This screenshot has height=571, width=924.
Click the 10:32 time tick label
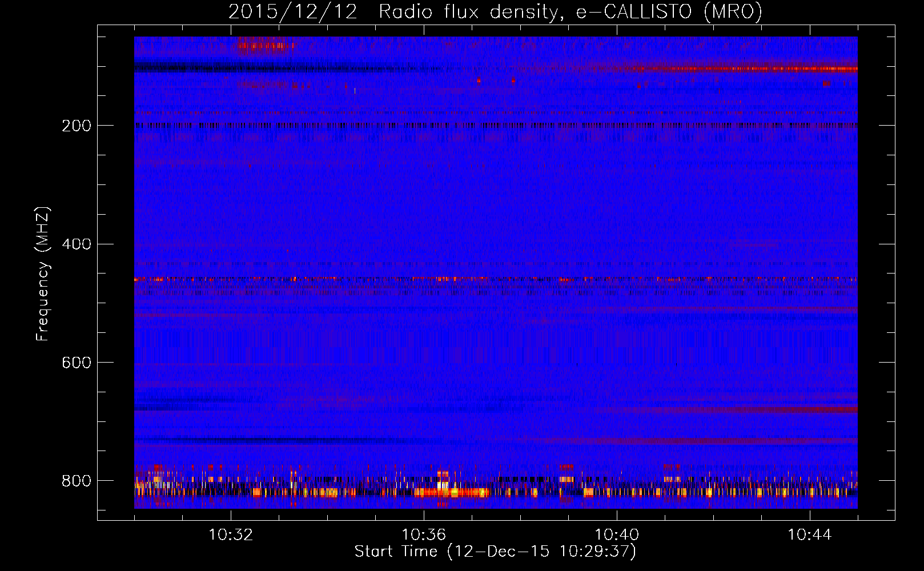[231, 535]
